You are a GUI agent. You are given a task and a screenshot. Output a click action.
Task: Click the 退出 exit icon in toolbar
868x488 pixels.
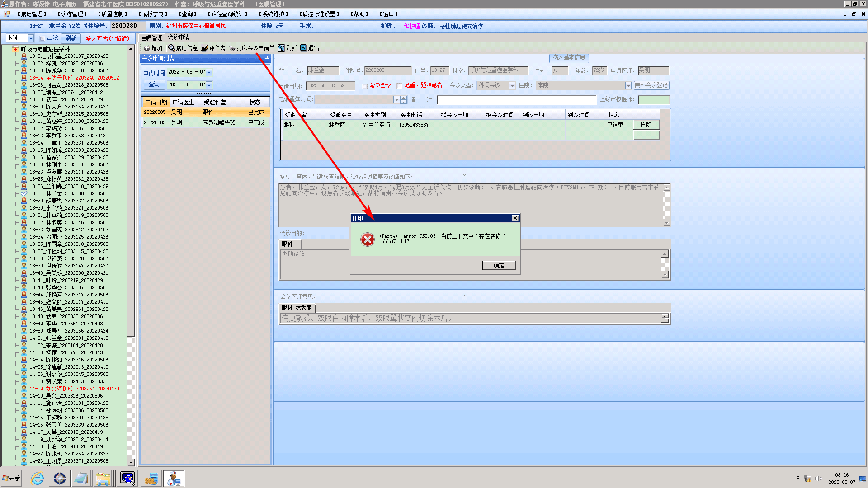303,48
